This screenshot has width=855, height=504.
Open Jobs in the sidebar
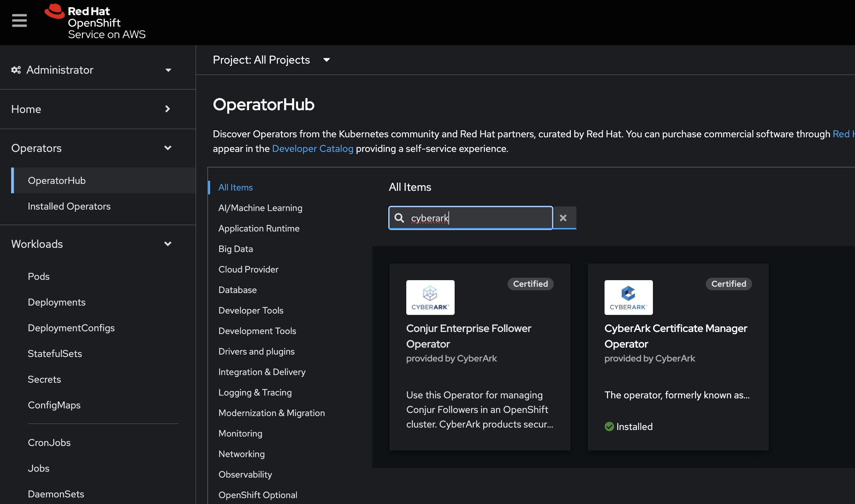tap(39, 468)
